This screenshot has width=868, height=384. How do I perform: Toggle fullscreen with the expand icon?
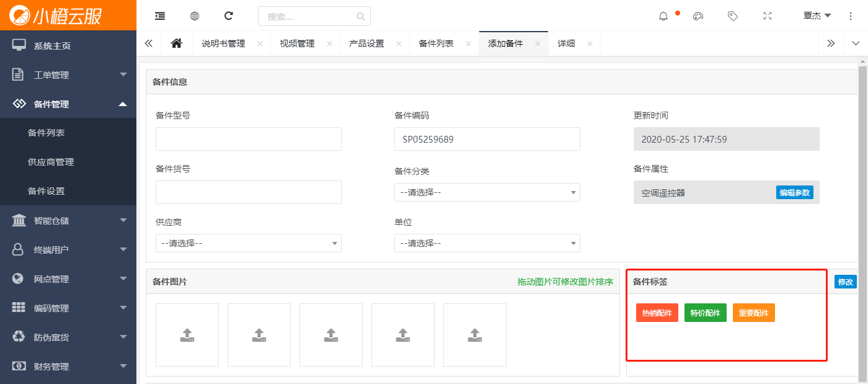click(768, 16)
